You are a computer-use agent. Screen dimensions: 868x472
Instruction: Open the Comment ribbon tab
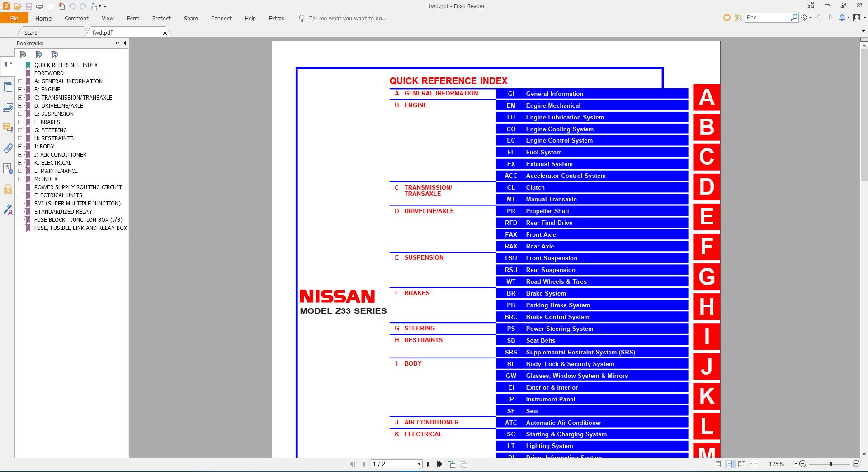[x=76, y=19]
